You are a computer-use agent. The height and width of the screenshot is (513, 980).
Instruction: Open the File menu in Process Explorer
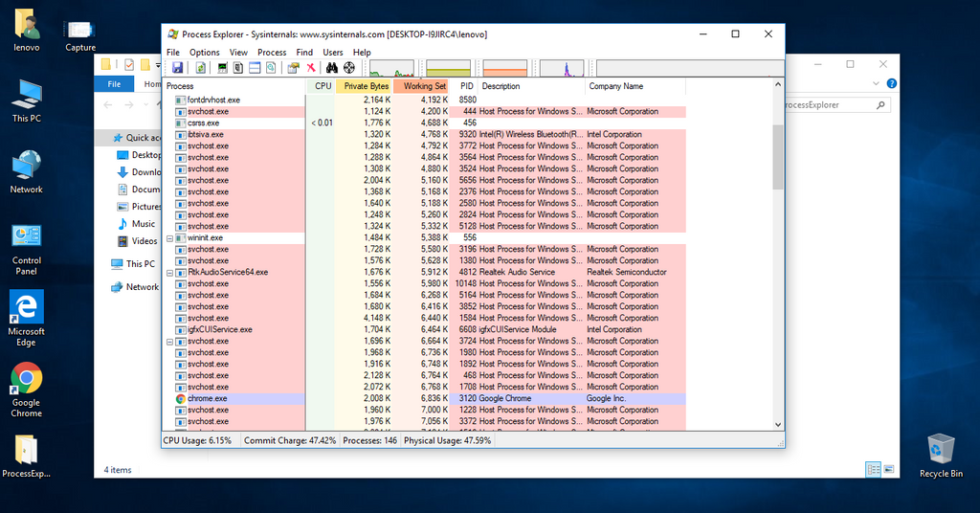coord(173,53)
